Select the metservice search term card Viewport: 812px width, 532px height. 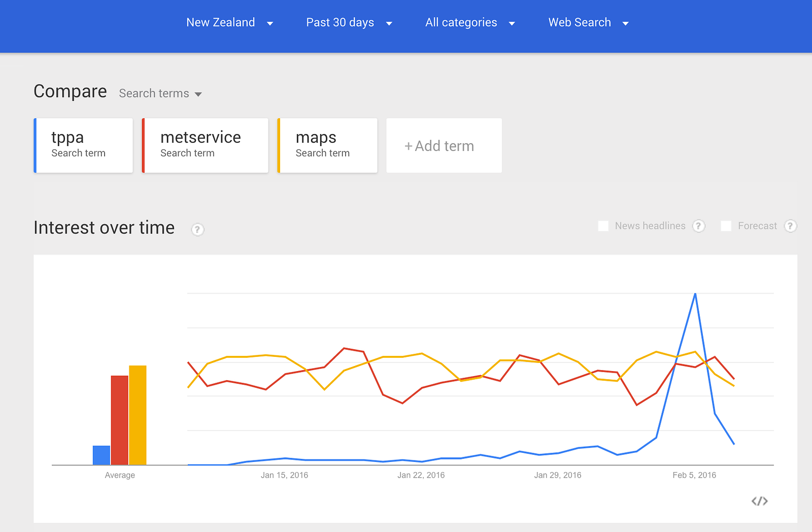[205, 146]
